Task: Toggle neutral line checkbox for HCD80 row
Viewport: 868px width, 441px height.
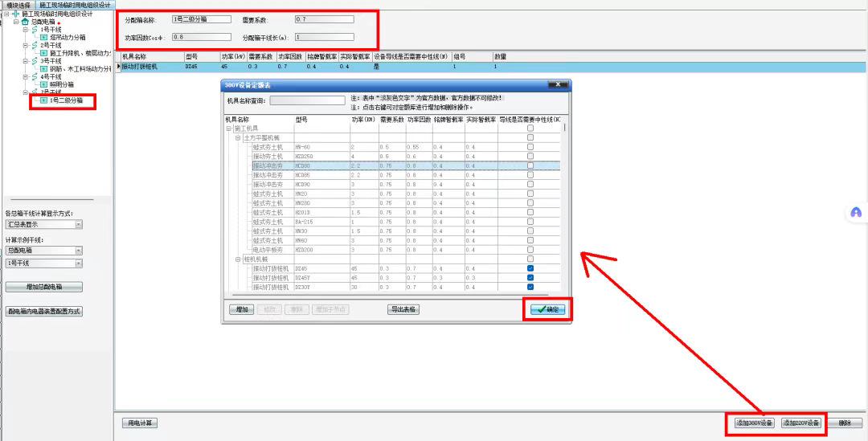Action: 530,165
